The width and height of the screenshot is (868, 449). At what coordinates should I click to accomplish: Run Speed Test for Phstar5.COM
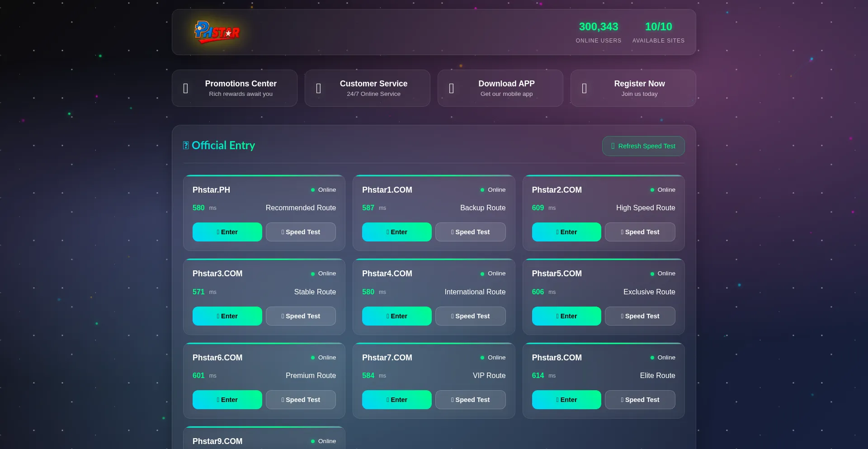tap(640, 316)
